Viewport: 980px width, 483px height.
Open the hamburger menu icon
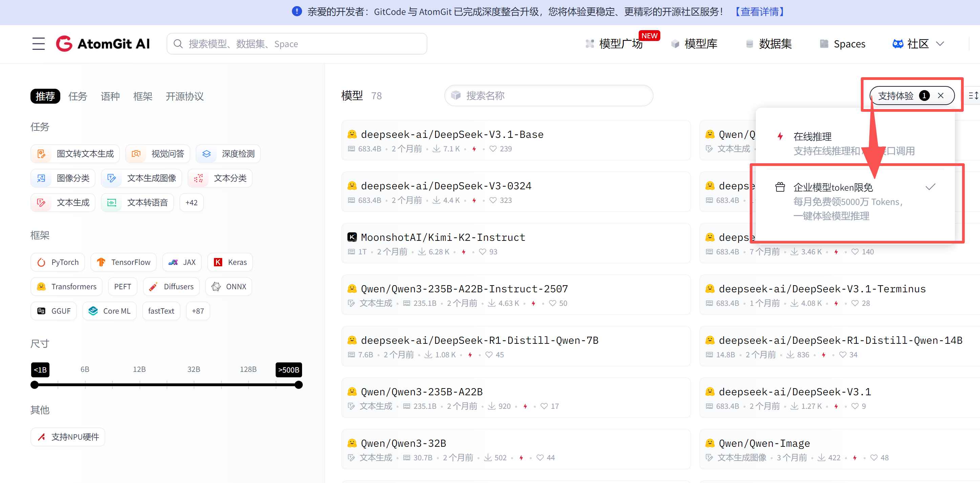point(38,44)
